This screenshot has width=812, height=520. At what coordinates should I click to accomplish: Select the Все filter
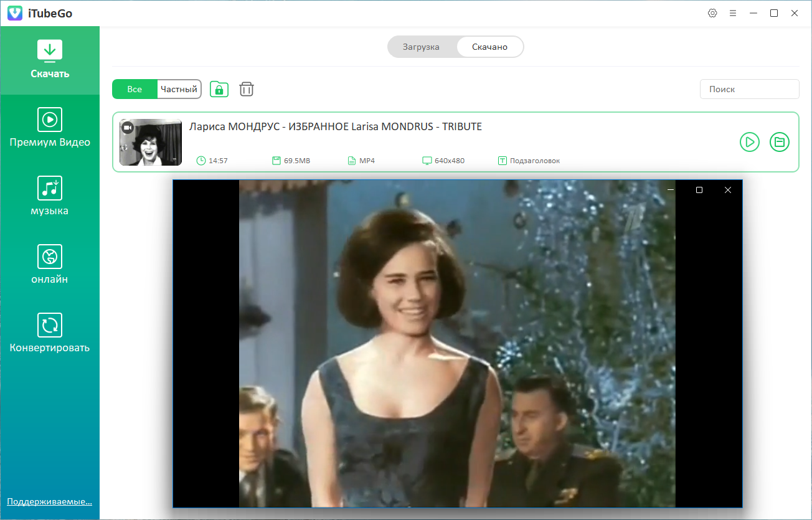point(135,89)
